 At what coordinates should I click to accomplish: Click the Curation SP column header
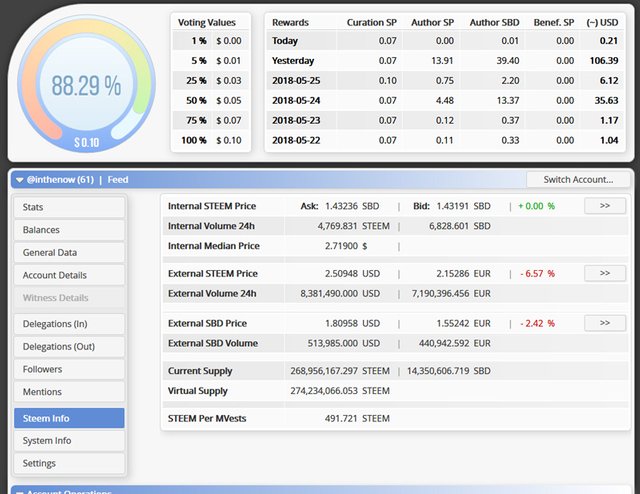click(x=371, y=22)
